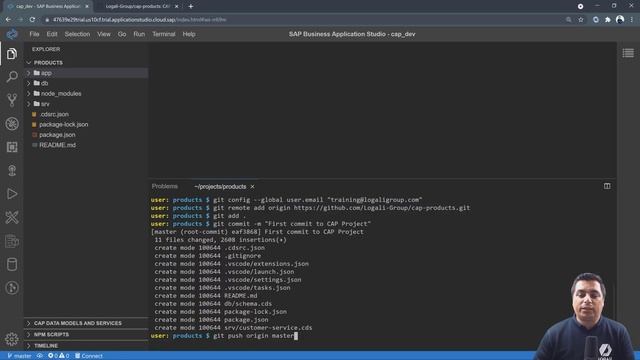Expand the node_modules folder

coord(29,94)
